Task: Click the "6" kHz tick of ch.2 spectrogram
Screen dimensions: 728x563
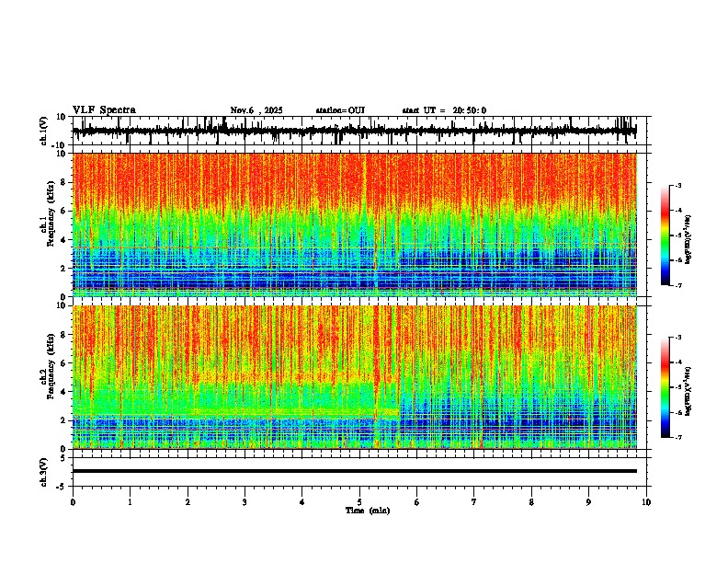Action: pos(64,362)
